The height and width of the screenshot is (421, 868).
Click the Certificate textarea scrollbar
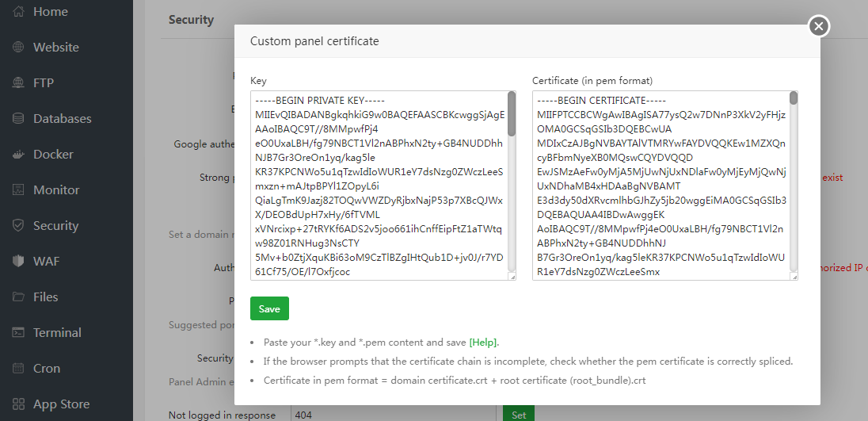coord(794,99)
